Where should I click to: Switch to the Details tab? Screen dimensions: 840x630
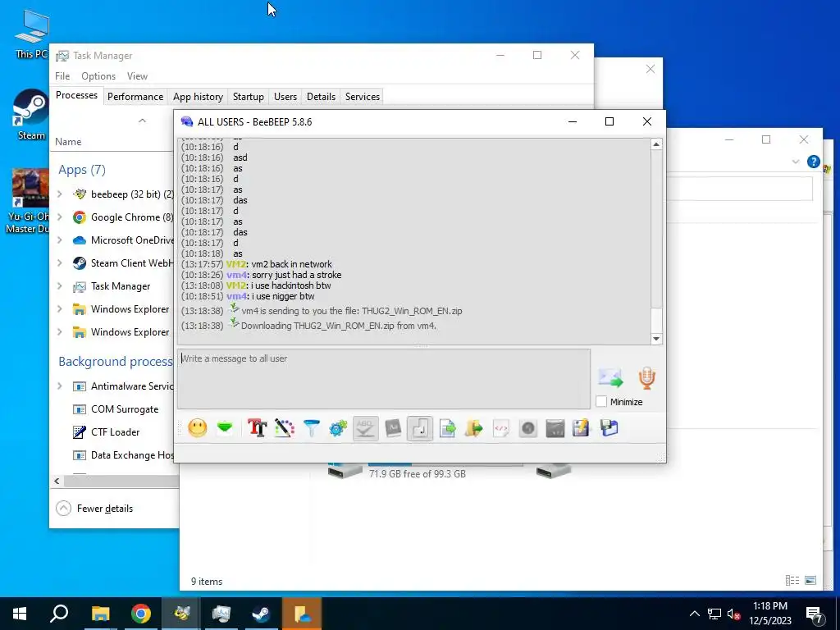(321, 97)
